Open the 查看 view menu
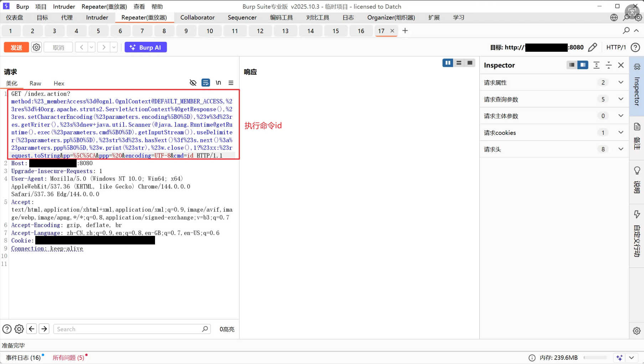The width and height of the screenshot is (644, 364). 139,6
